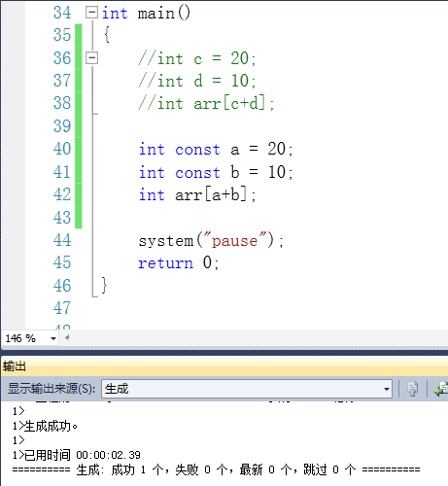Click the commented '//int arr[c+d];' line
The width and height of the screenshot is (448, 486).
click(206, 103)
